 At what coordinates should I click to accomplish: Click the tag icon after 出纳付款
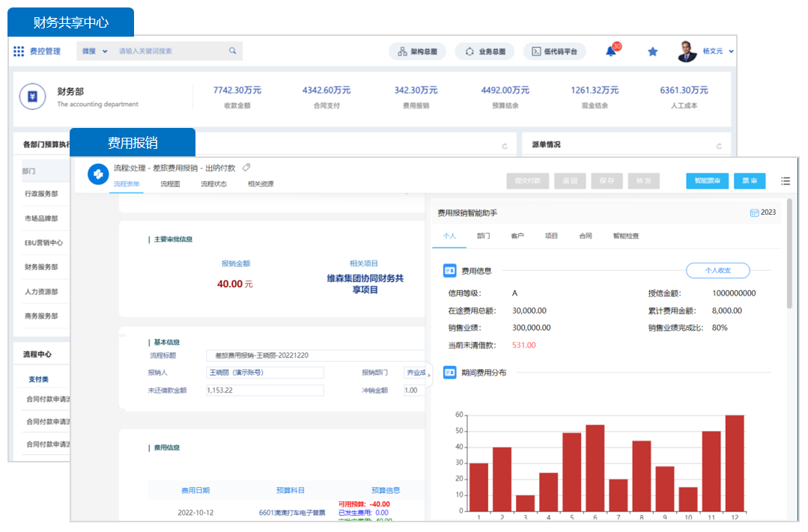(247, 168)
